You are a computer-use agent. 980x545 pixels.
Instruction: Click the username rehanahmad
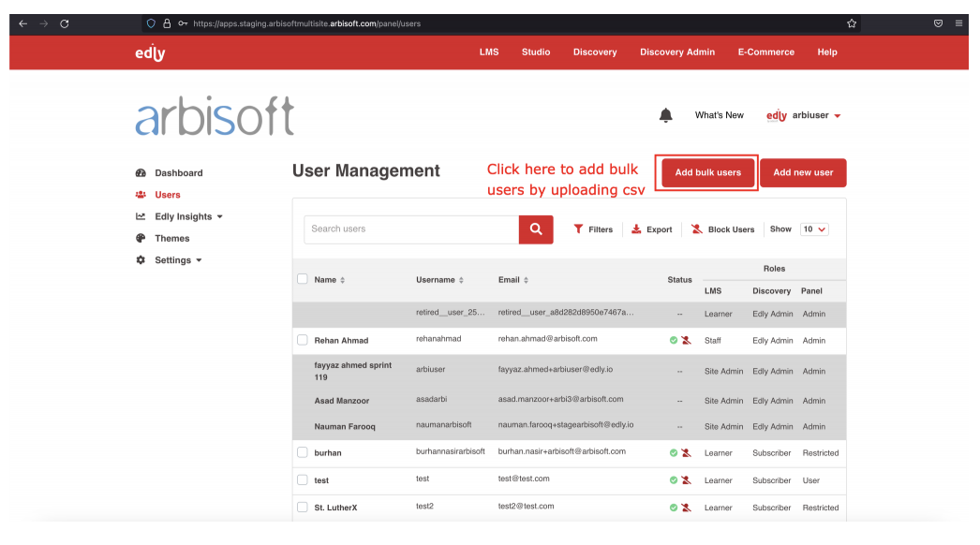tap(438, 339)
